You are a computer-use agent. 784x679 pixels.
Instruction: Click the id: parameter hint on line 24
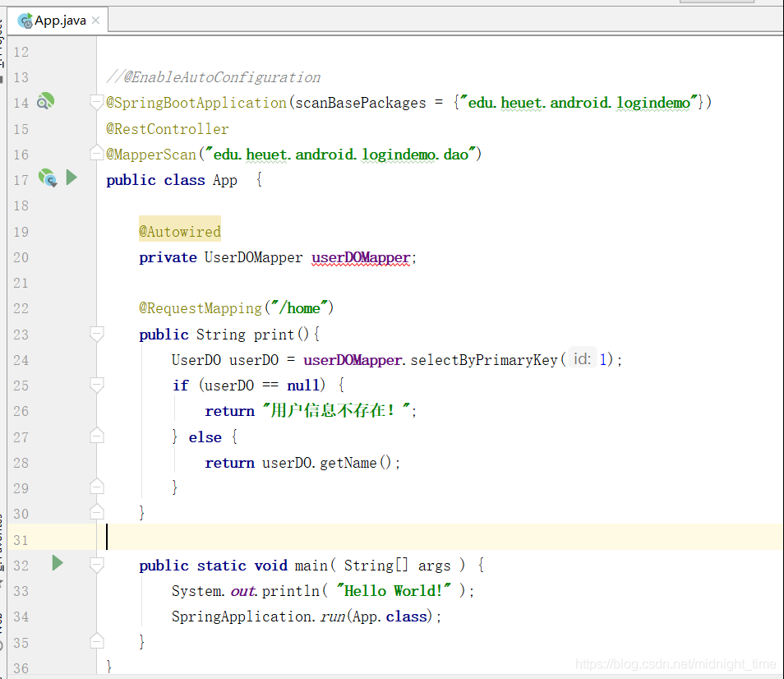click(x=582, y=359)
